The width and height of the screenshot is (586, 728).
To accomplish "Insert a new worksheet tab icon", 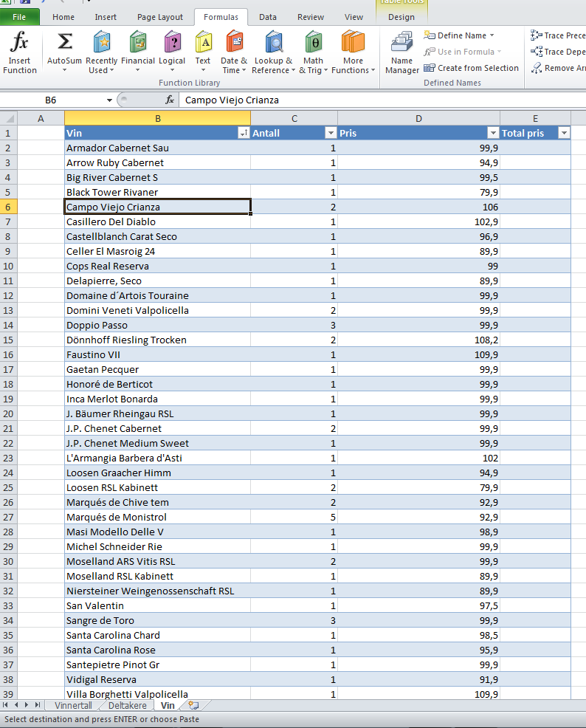I will point(193,706).
